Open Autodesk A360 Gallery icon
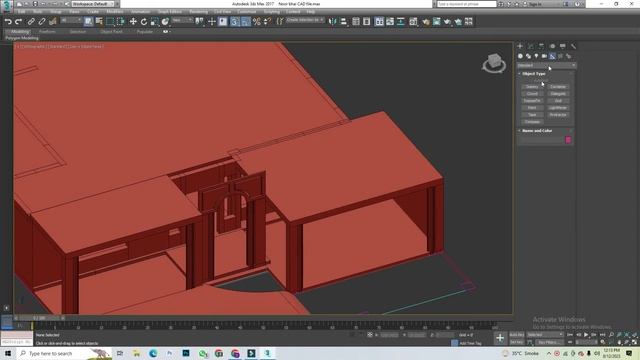640x360 pixels. coord(469,22)
